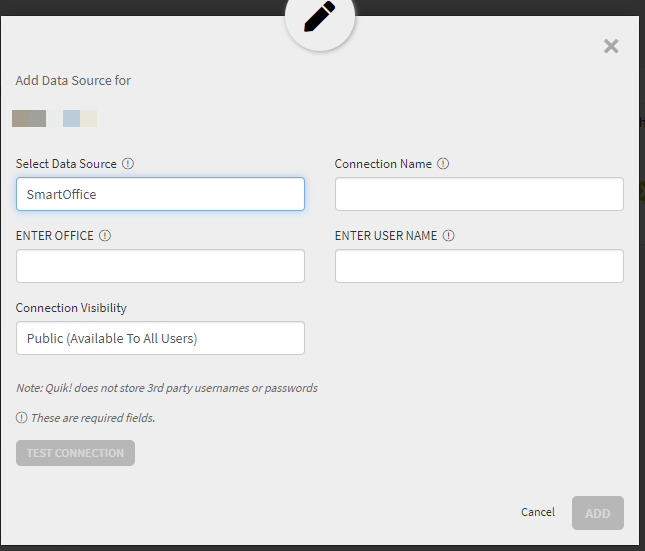Click the Quik! third-party passwords note

click(x=167, y=388)
